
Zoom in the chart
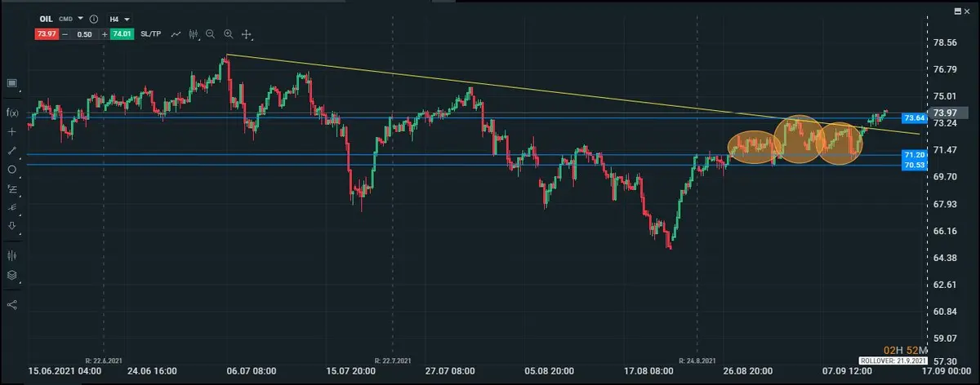point(229,34)
